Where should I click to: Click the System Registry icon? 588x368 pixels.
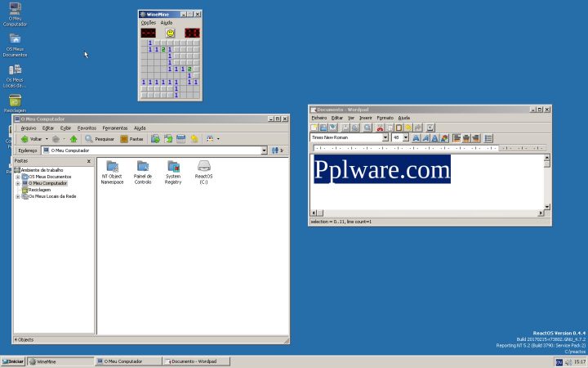point(173,168)
